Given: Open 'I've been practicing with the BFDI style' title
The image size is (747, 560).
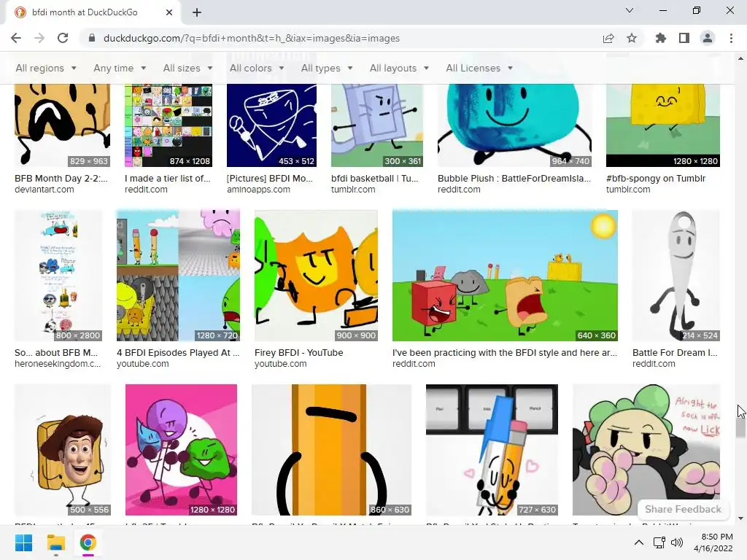Looking at the screenshot, I should (x=505, y=352).
